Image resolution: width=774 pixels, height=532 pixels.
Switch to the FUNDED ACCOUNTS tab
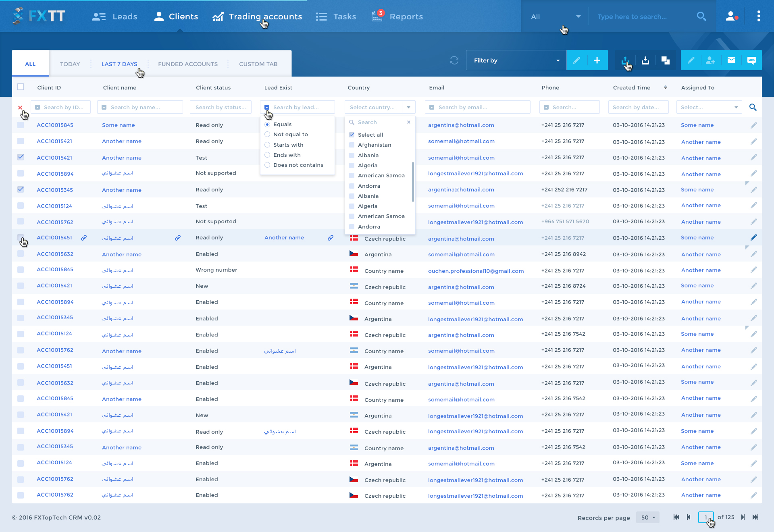187,64
